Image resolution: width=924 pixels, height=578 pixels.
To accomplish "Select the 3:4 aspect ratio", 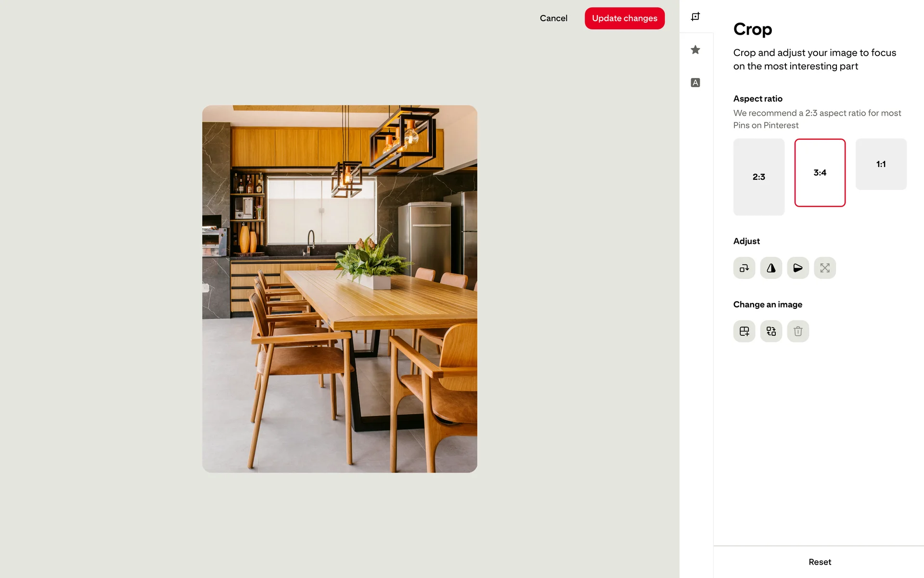I will 820,172.
